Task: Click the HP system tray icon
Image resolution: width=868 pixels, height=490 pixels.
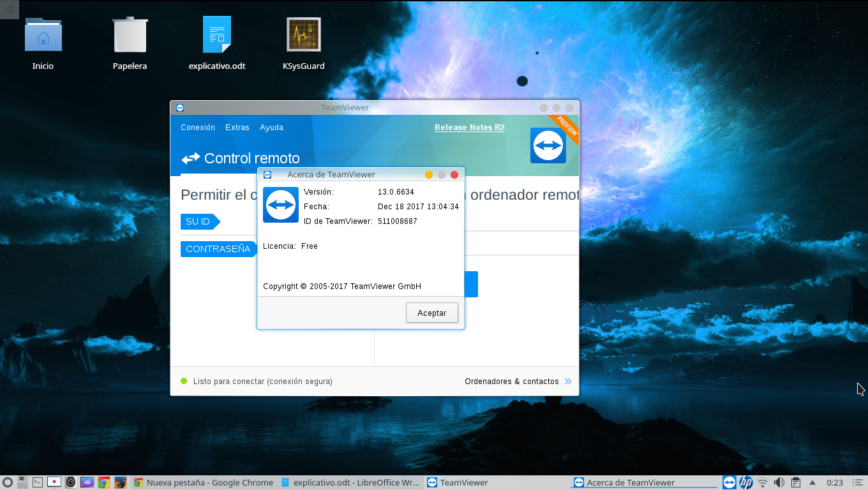Action: pyautogui.click(x=746, y=482)
